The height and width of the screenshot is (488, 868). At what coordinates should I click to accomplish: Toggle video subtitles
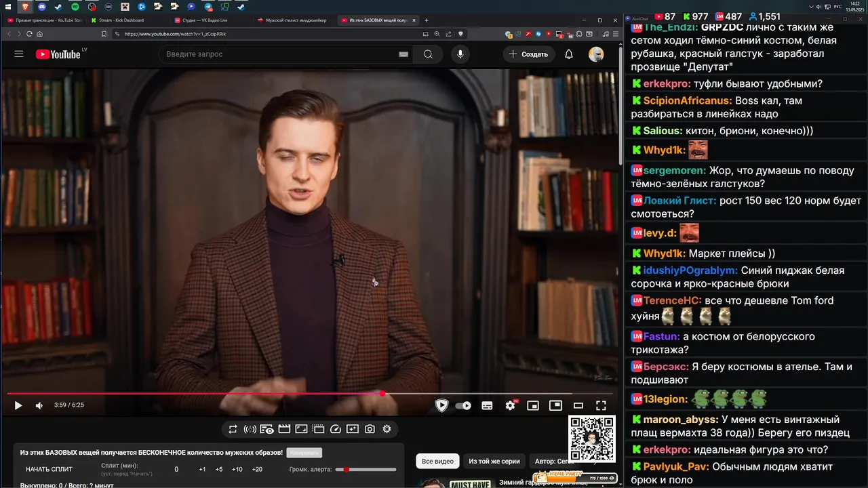tap(487, 405)
